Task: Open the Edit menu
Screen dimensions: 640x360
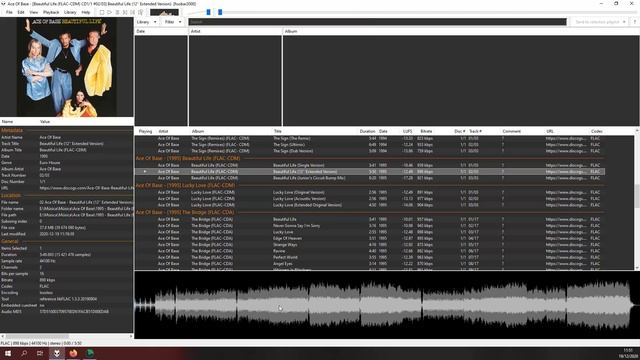Action: point(21,12)
